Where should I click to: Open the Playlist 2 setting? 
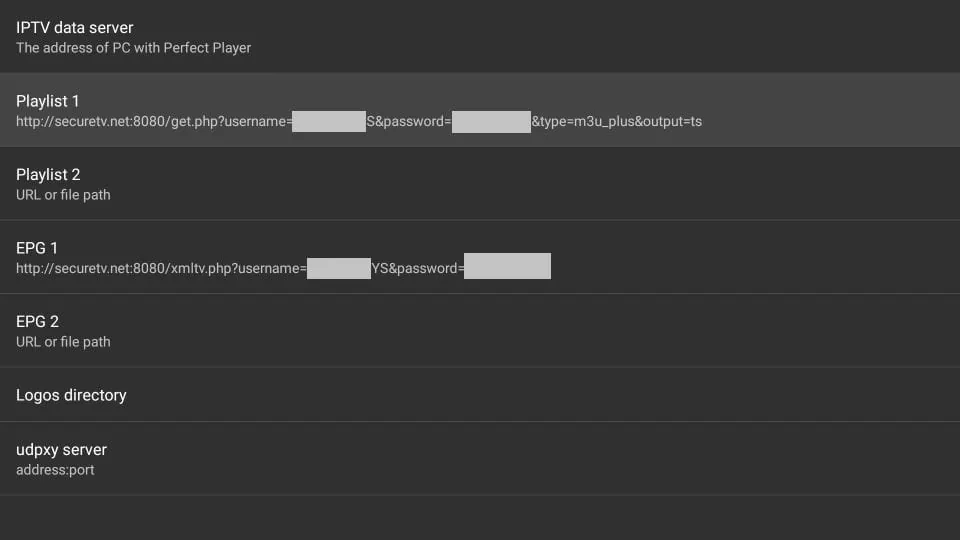point(48,175)
